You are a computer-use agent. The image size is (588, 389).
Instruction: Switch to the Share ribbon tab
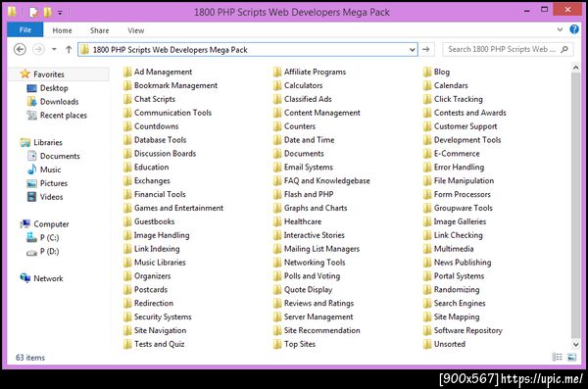99,30
